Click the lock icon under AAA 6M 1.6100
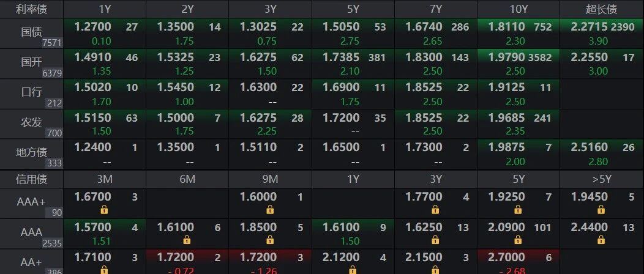644x274 pixels. (187, 240)
